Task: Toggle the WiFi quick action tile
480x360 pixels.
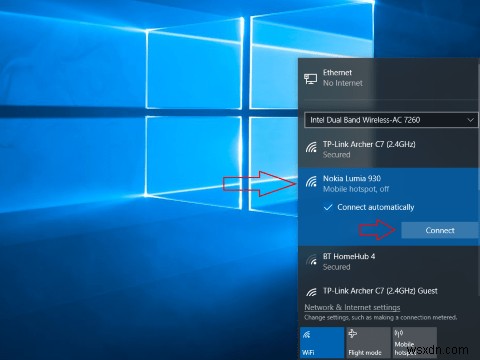Action: pos(322,342)
